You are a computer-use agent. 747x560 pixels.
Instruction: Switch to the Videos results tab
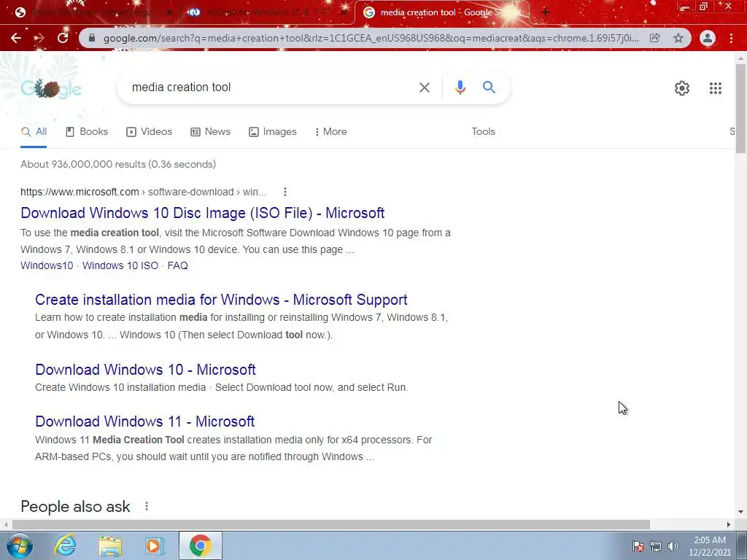point(149,132)
